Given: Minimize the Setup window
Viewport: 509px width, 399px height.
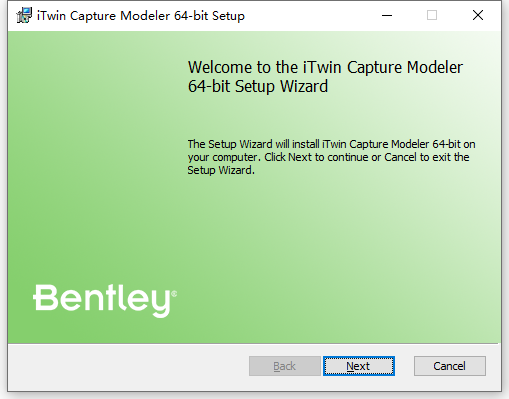Looking at the screenshot, I should tap(387, 15).
